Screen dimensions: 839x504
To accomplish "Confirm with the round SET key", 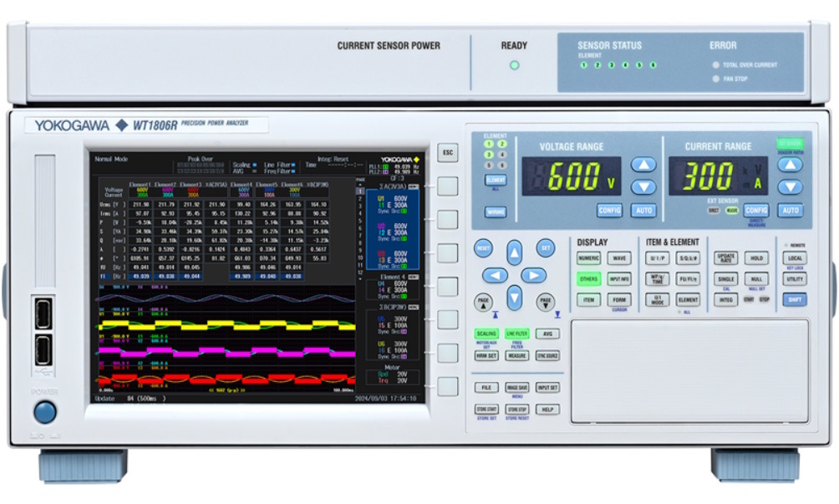I will pyautogui.click(x=545, y=247).
